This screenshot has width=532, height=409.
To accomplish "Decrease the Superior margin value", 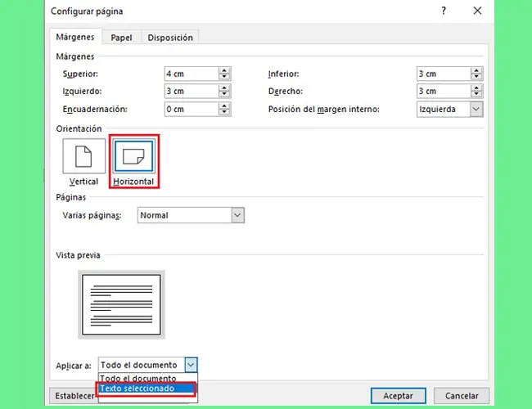I will [x=224, y=77].
